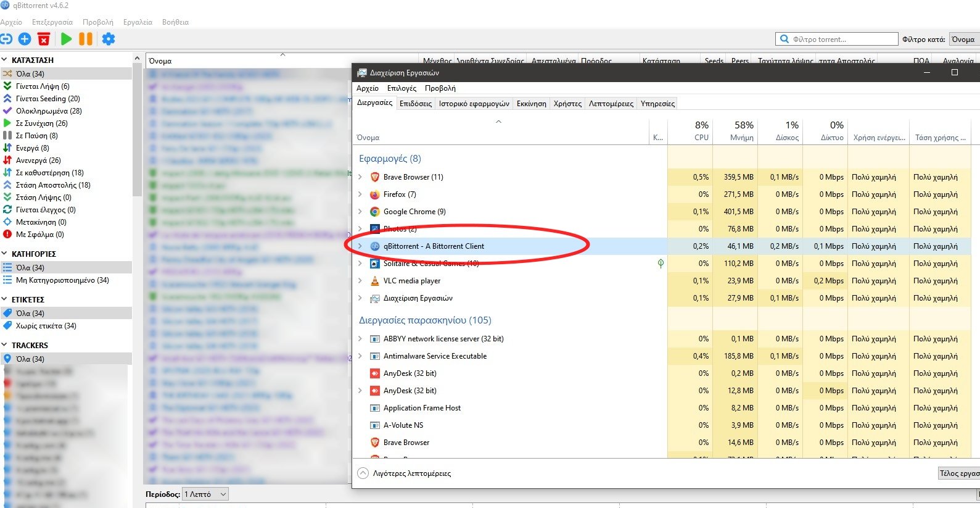980x508 pixels.
Task: Expand the Brave Browser process group
Action: 360,177
